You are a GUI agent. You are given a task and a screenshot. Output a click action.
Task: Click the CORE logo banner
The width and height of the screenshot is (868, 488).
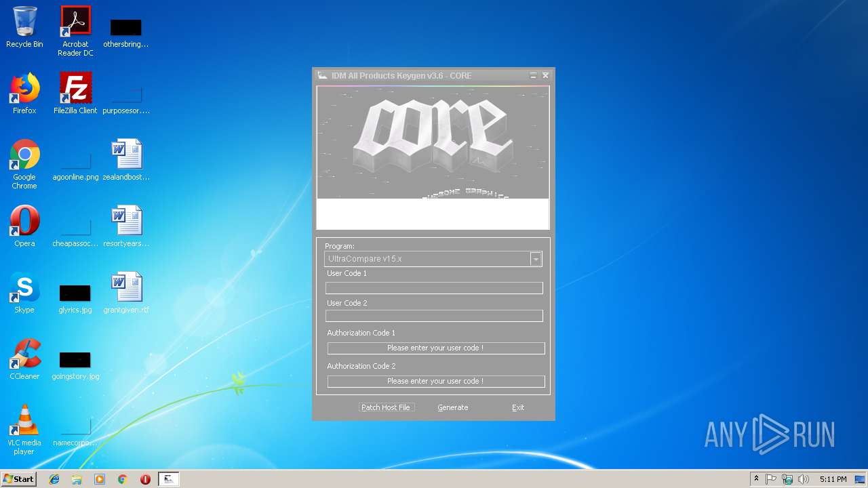433,142
